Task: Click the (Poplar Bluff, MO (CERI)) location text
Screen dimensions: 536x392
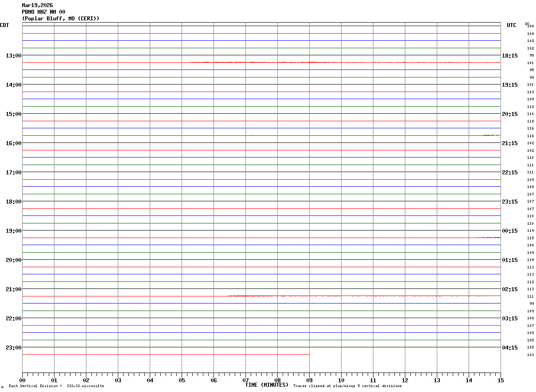Action: click(x=61, y=19)
